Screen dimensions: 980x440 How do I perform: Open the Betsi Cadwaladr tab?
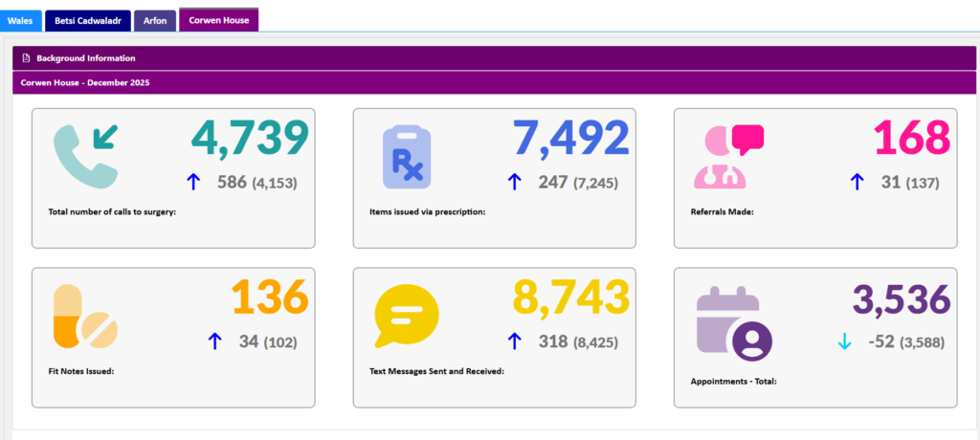click(x=85, y=19)
